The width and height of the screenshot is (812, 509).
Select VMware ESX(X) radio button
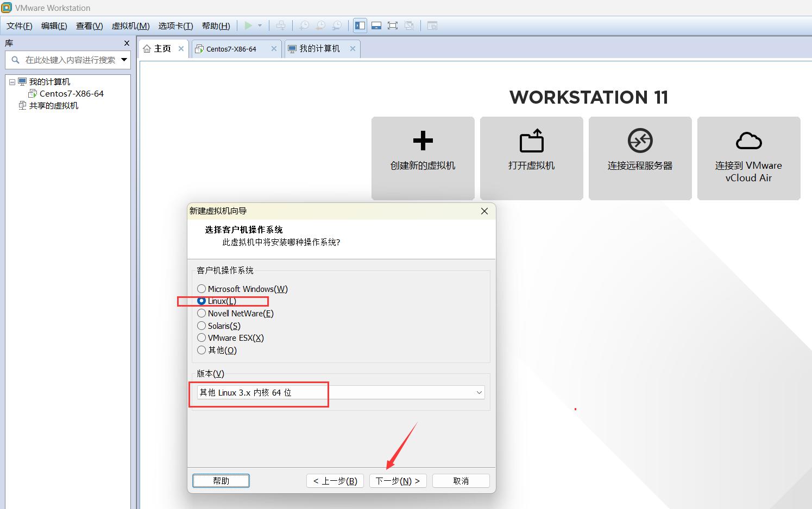click(x=202, y=338)
